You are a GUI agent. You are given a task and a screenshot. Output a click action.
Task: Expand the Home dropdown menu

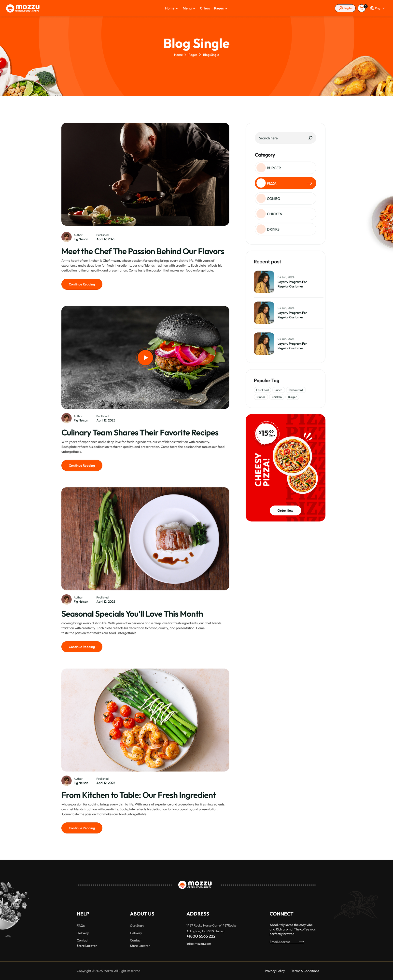click(171, 8)
